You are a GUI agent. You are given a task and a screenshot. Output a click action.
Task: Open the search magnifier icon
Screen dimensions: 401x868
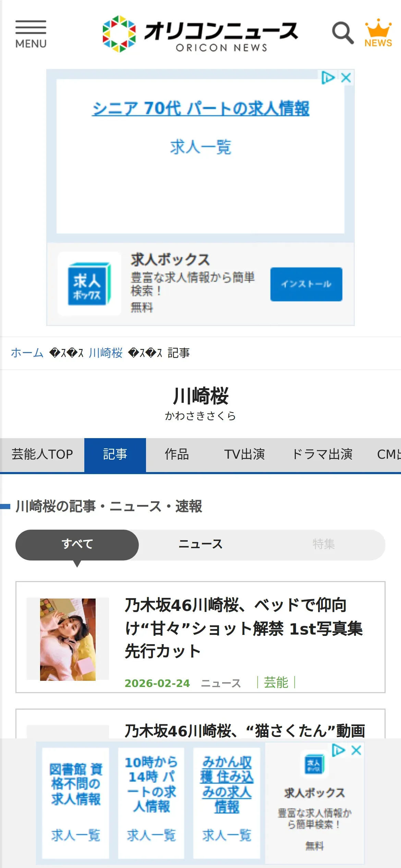point(343,33)
